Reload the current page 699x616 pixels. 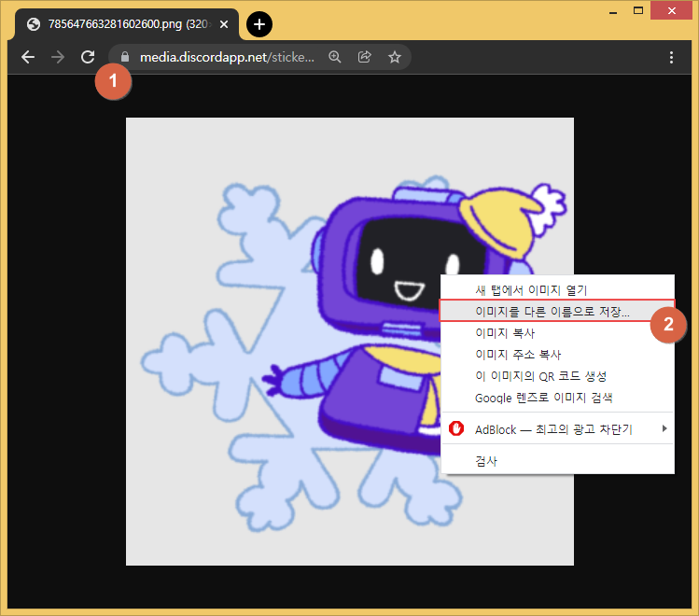coord(88,57)
